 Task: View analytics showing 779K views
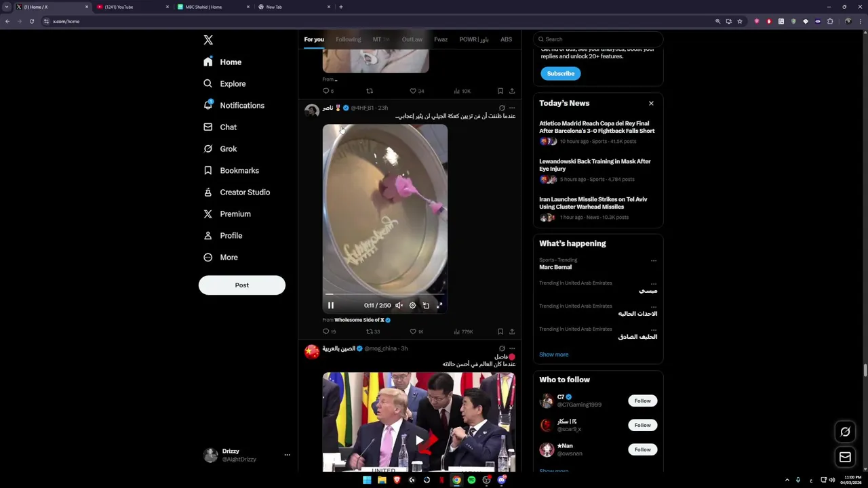pyautogui.click(x=463, y=331)
